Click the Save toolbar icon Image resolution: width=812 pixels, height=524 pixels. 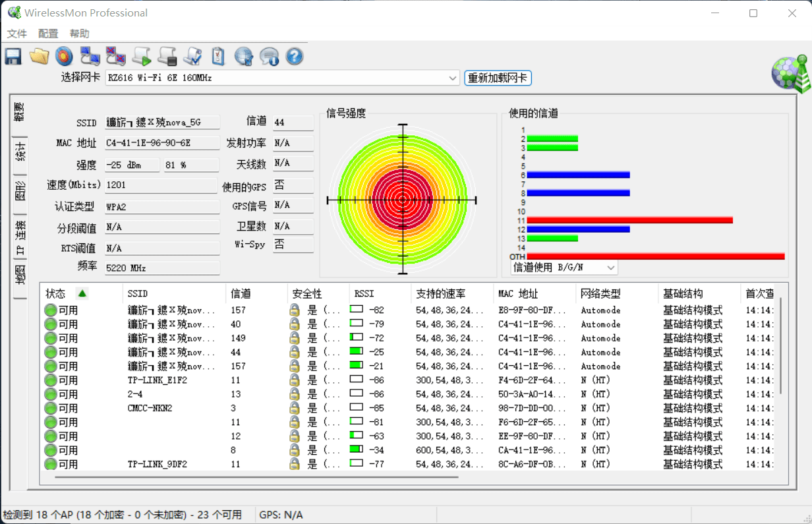(12, 56)
